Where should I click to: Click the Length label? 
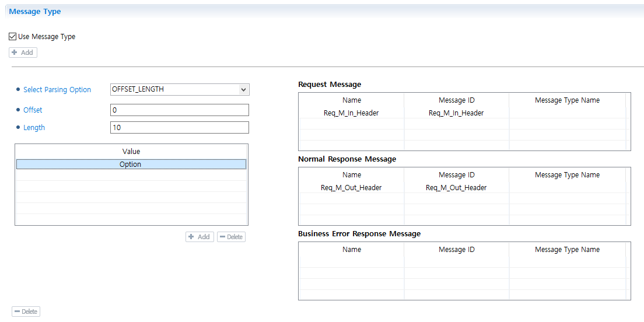(34, 128)
